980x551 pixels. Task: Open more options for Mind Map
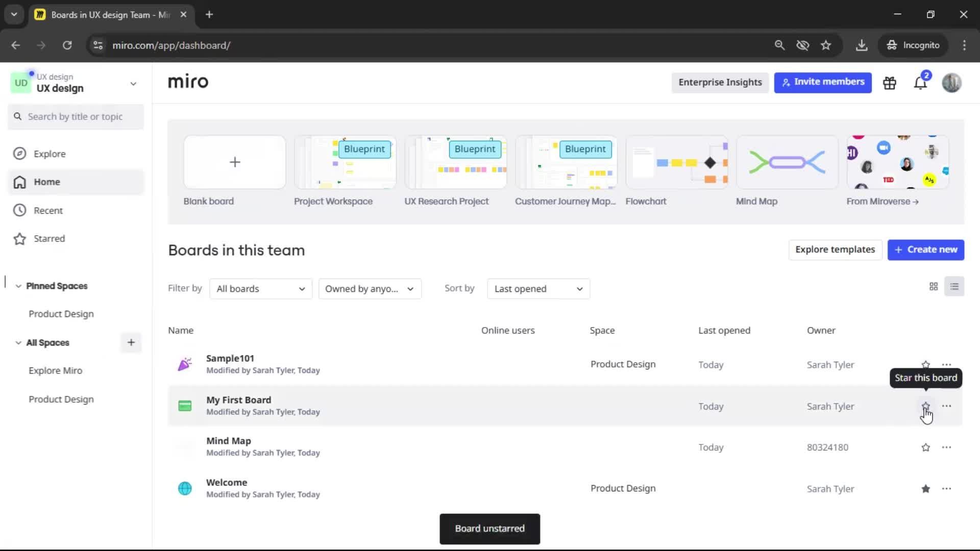(946, 447)
